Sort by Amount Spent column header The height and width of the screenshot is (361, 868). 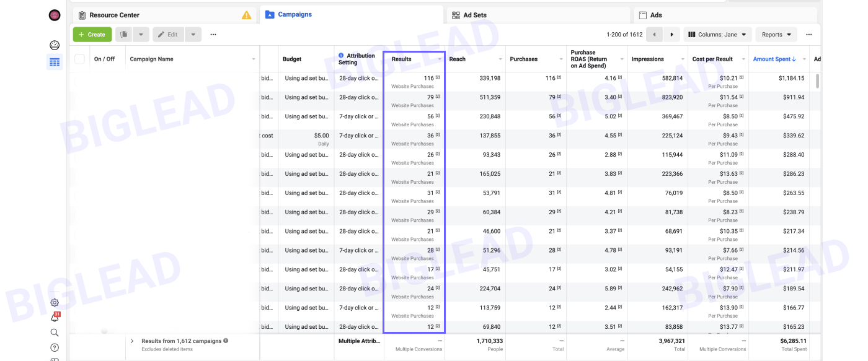pyautogui.click(x=774, y=59)
